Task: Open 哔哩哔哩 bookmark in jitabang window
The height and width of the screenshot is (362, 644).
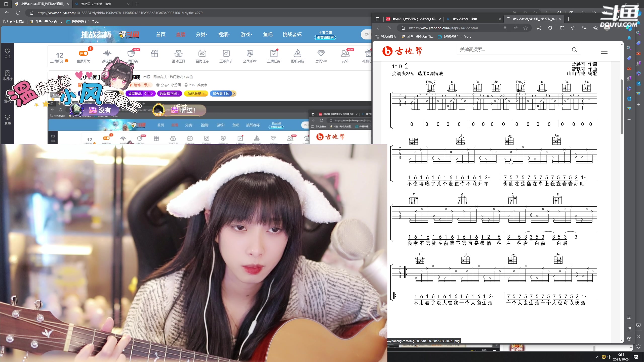Action: (x=454, y=37)
